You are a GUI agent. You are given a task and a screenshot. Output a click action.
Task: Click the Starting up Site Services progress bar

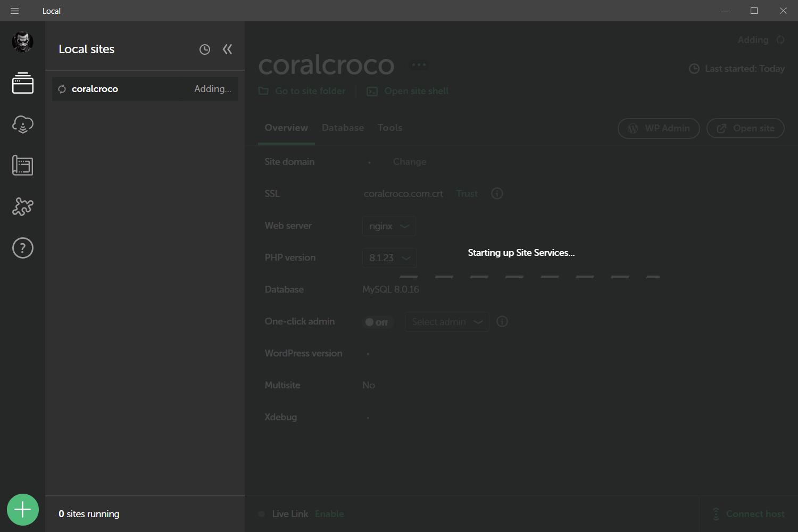[530, 277]
